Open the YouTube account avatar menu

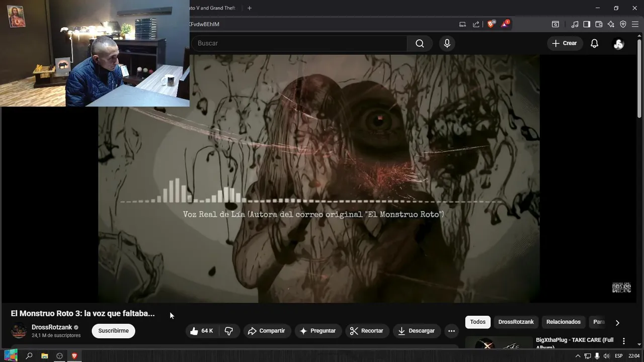(619, 44)
